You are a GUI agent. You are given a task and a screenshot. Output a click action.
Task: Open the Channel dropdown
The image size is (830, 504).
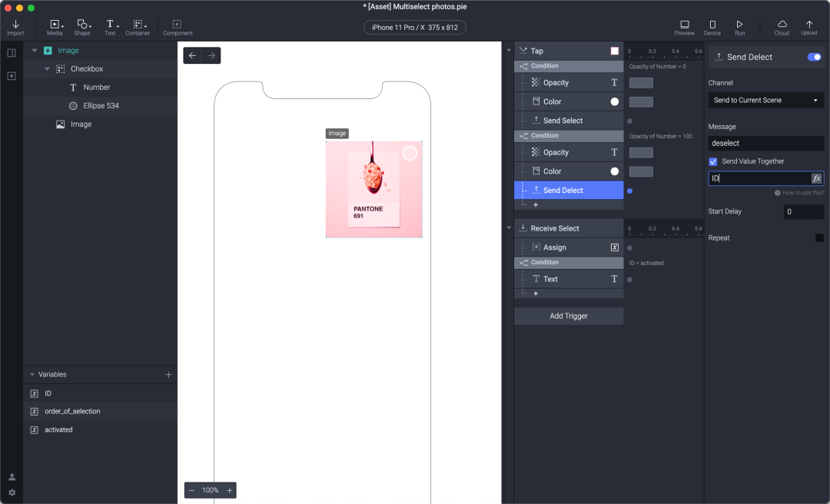click(x=766, y=100)
